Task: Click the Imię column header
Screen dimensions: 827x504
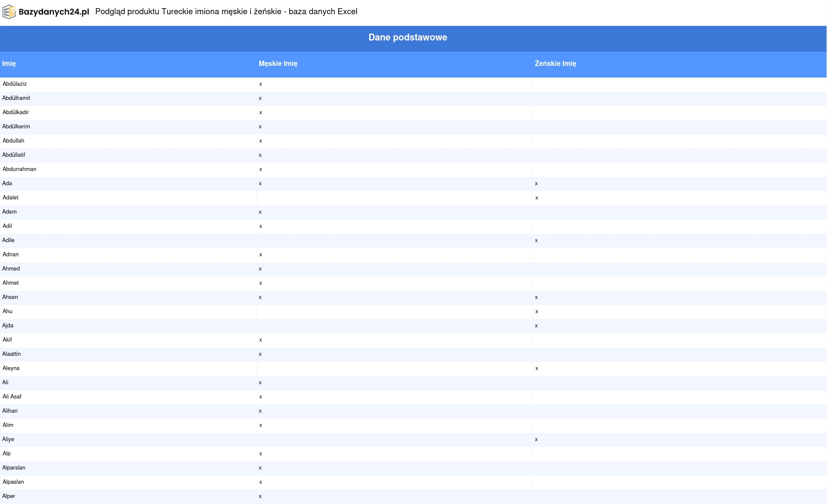Action: [x=9, y=64]
